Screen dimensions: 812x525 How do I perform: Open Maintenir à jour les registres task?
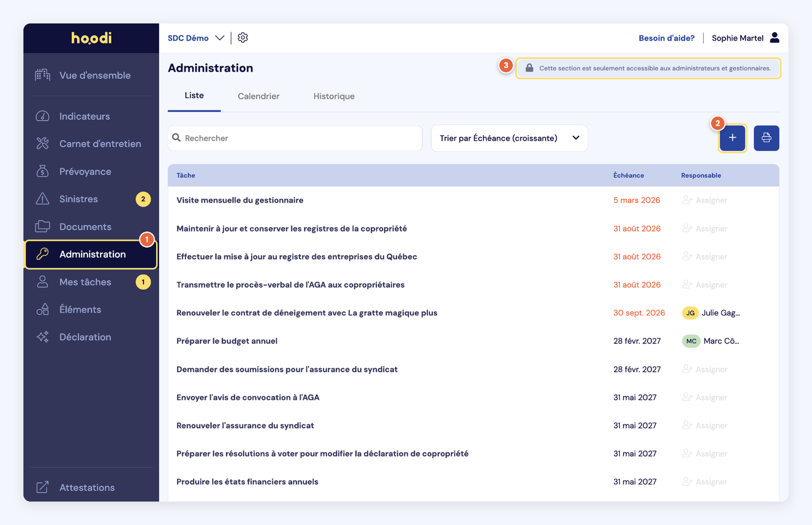pos(291,229)
